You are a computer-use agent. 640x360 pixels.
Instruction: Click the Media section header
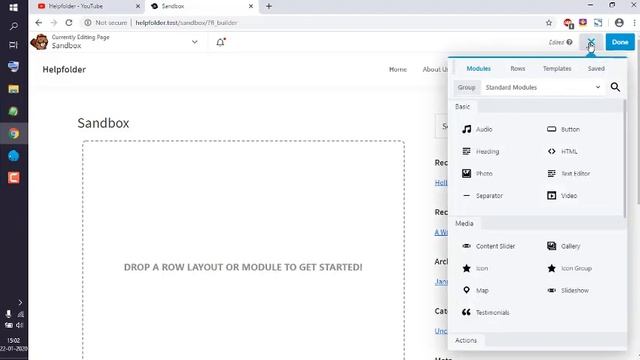[x=464, y=223]
